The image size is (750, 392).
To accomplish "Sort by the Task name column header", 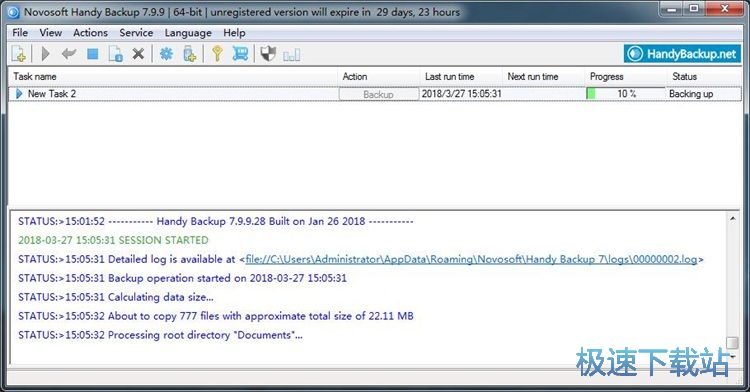I will (173, 76).
